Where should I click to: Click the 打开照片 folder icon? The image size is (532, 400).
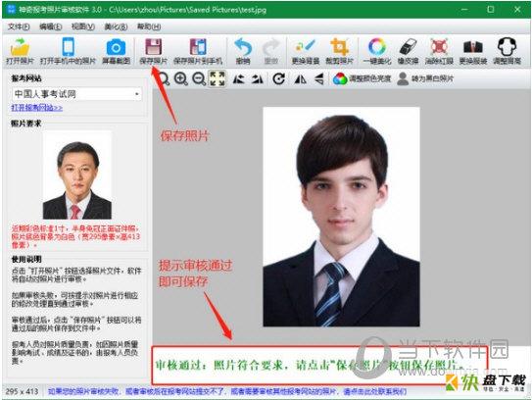(x=20, y=47)
